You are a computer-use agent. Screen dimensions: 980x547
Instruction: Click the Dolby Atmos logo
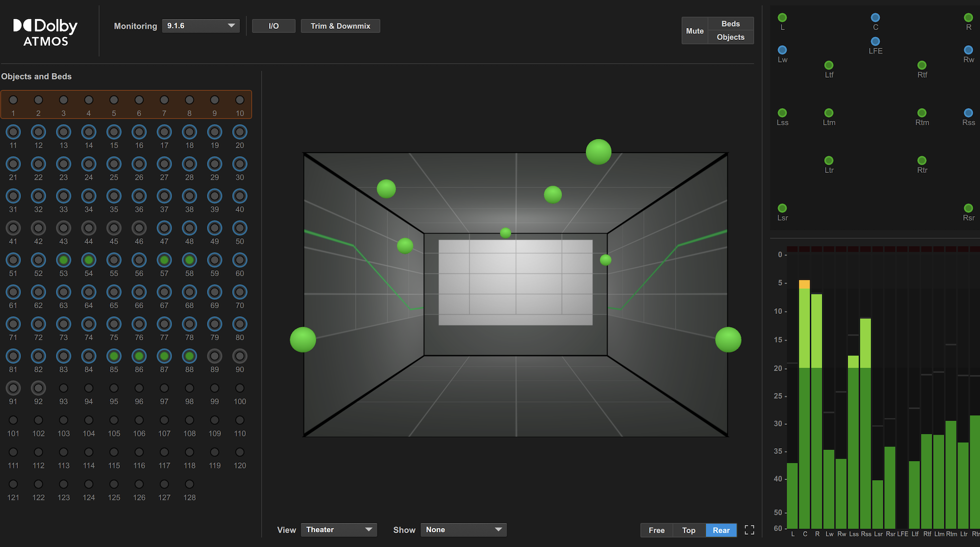point(46,31)
